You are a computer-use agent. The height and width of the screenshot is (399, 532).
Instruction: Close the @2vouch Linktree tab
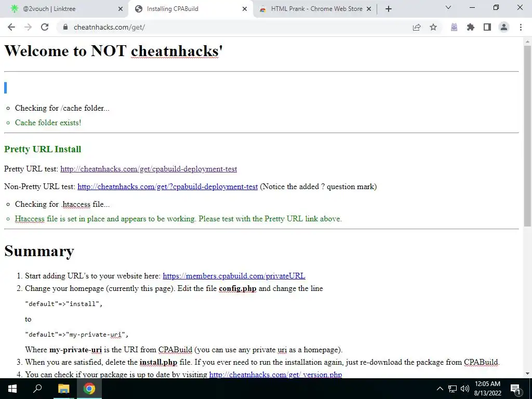click(x=121, y=9)
